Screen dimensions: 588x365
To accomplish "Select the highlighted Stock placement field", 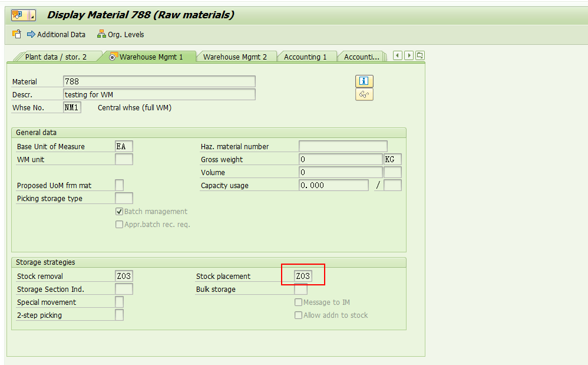I will pyautogui.click(x=303, y=275).
